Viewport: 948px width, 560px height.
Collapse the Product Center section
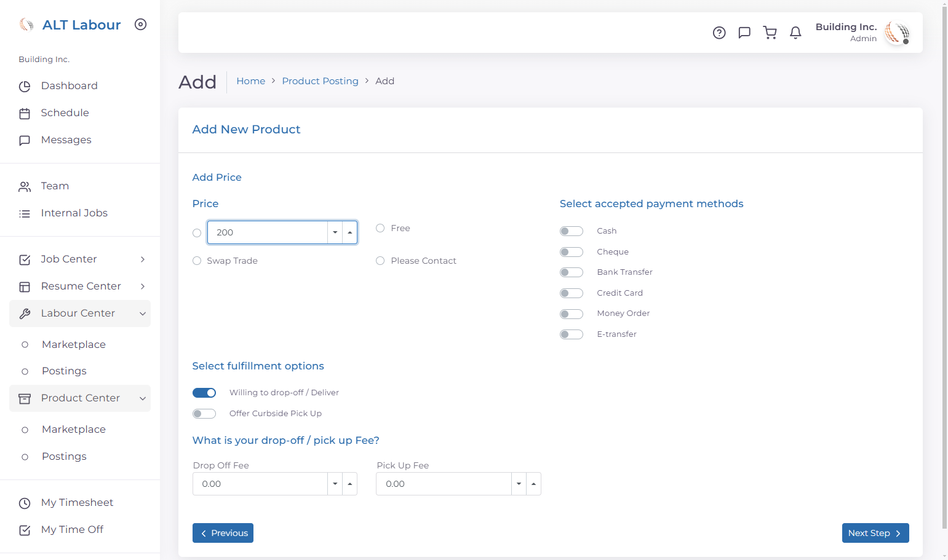80,398
